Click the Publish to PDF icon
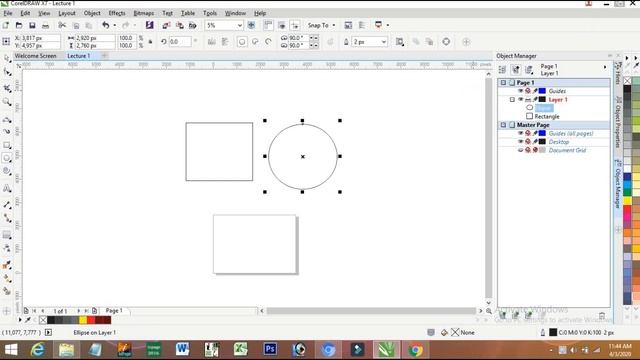Screen dimensions: 640x360 (x=192, y=25)
